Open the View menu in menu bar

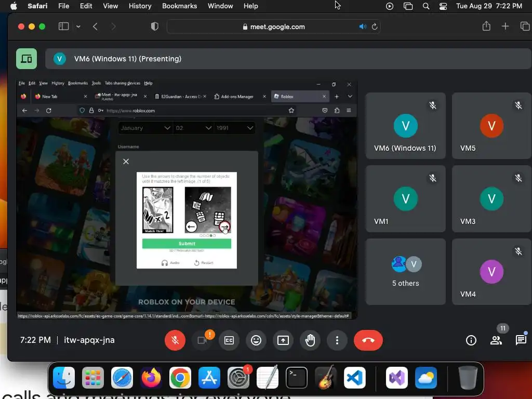110,6
